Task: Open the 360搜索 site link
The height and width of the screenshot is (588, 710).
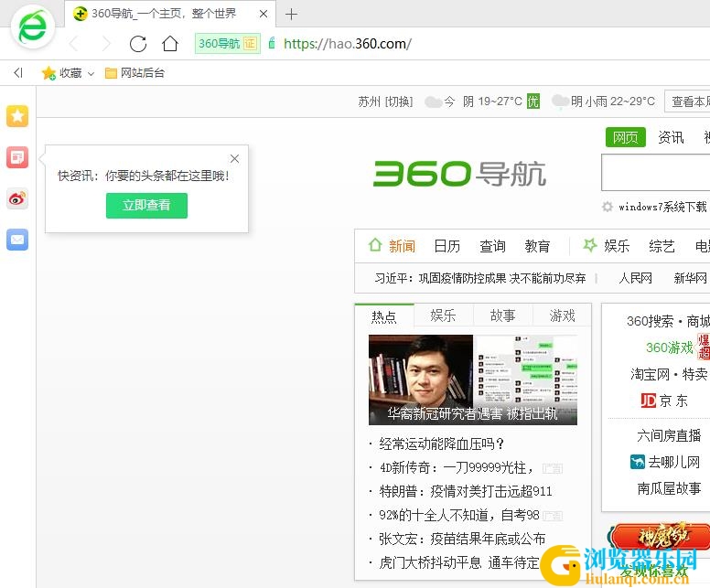Action: pos(651,321)
